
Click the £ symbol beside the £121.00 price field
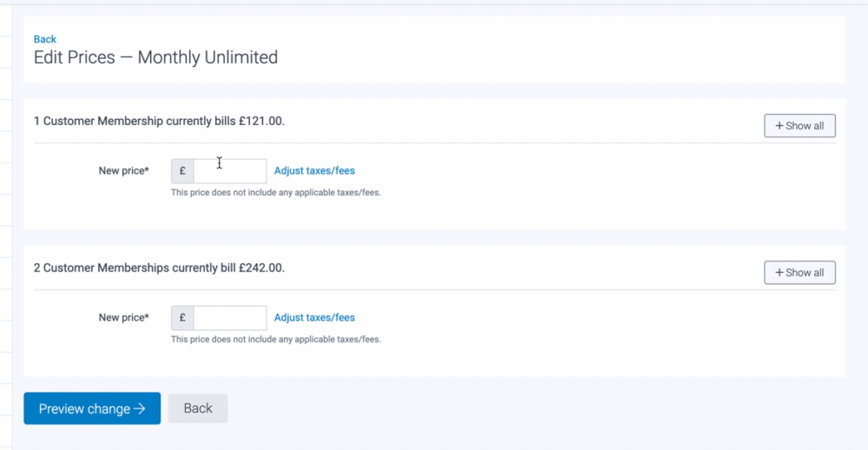pos(182,171)
